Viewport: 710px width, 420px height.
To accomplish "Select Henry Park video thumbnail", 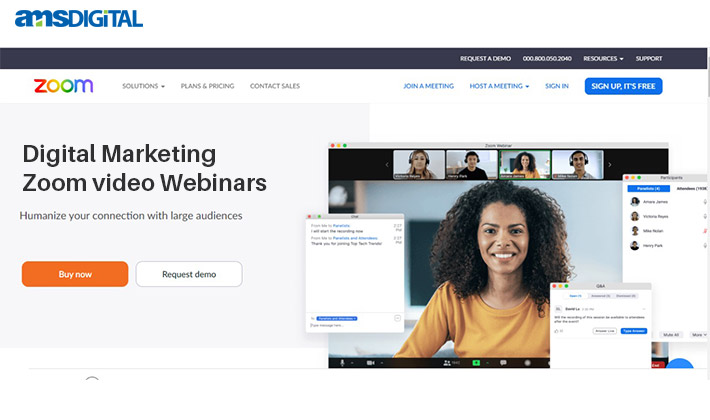I will click(471, 165).
